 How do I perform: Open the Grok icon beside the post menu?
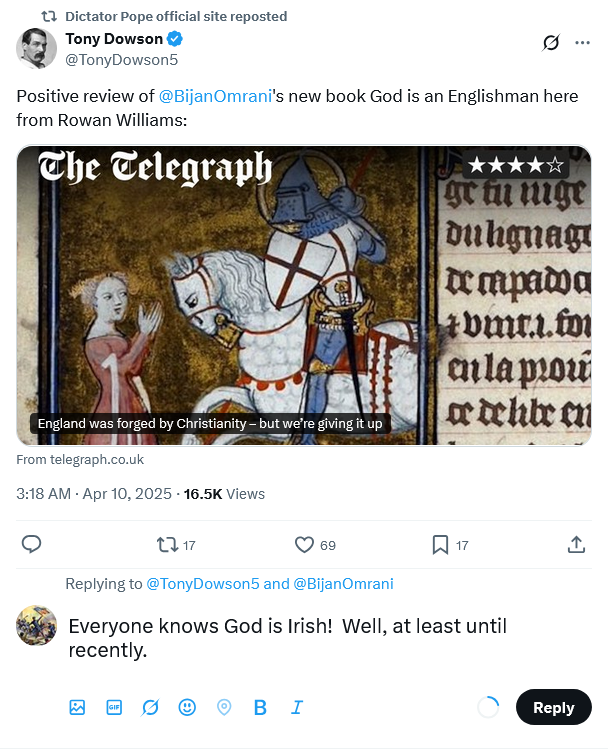(550, 43)
